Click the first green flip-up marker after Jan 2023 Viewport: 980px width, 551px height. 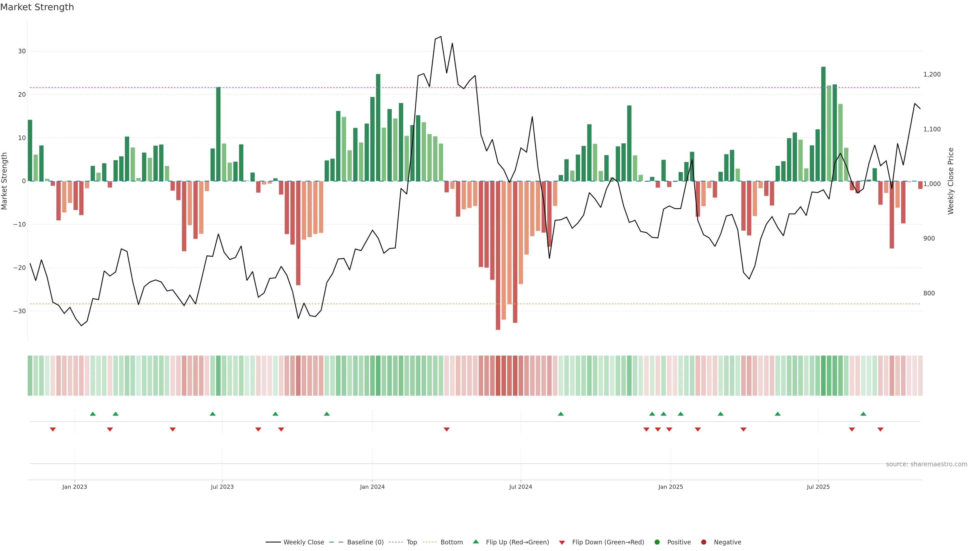[x=93, y=414]
